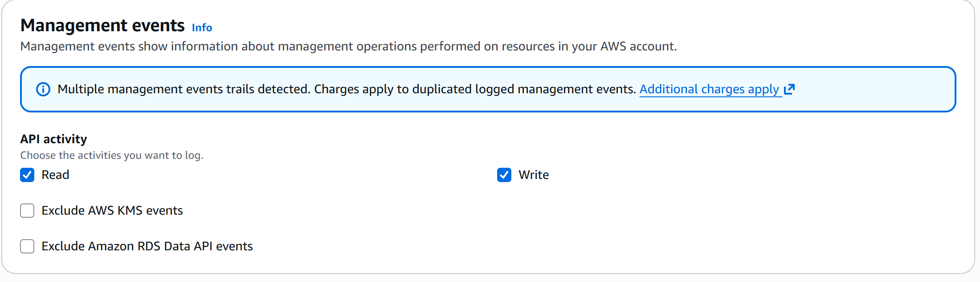Viewport: 980px width, 282px height.
Task: Click the info circle icon in the alert banner
Action: tap(43, 89)
